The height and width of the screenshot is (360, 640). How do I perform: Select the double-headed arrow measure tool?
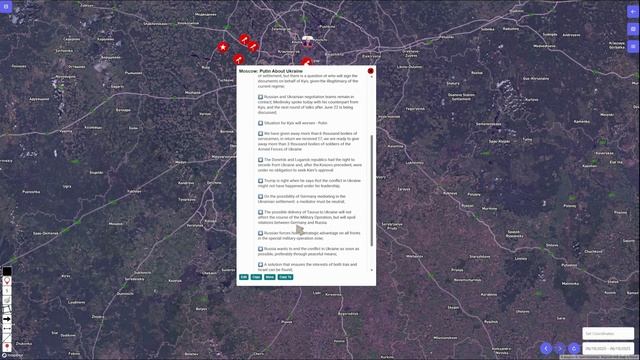pyautogui.click(x=7, y=328)
